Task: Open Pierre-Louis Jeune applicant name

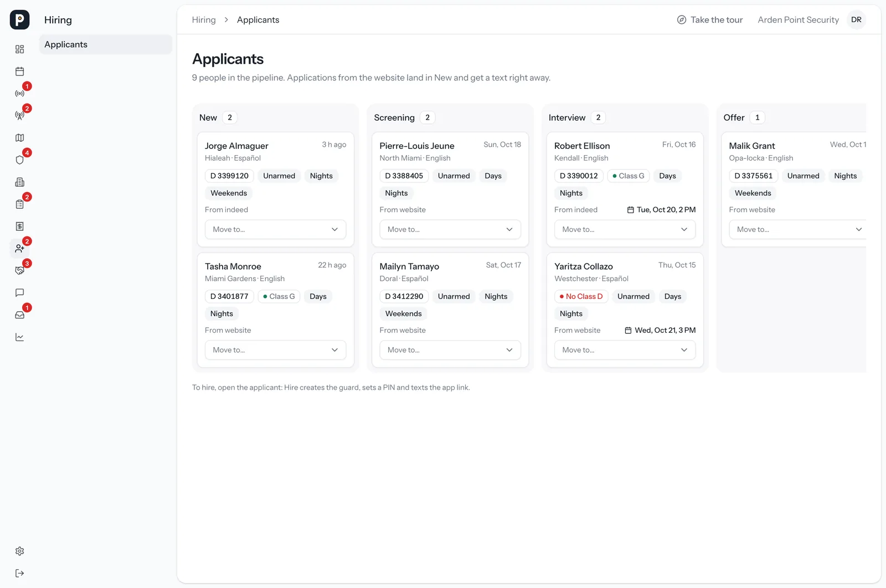Action: tap(417, 146)
